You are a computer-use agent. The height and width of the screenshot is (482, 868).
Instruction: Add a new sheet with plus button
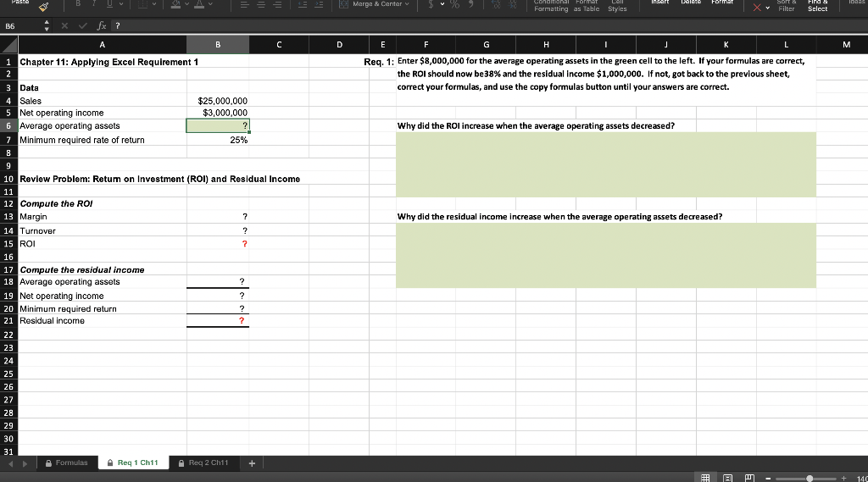coord(252,463)
